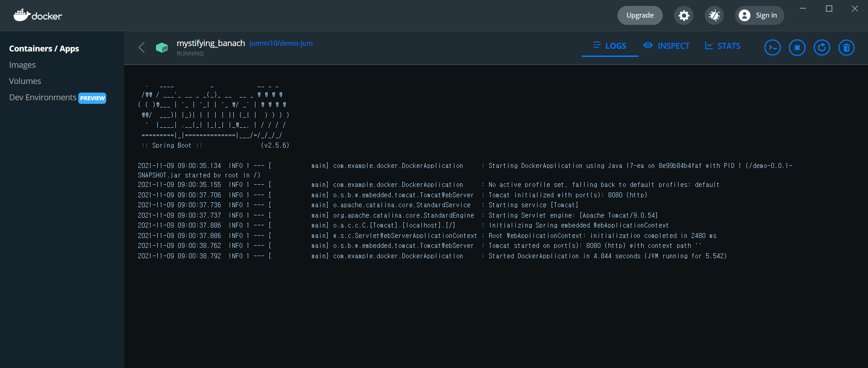This screenshot has width=868, height=368.
Task: Go to the Volumes section
Action: [x=25, y=81]
